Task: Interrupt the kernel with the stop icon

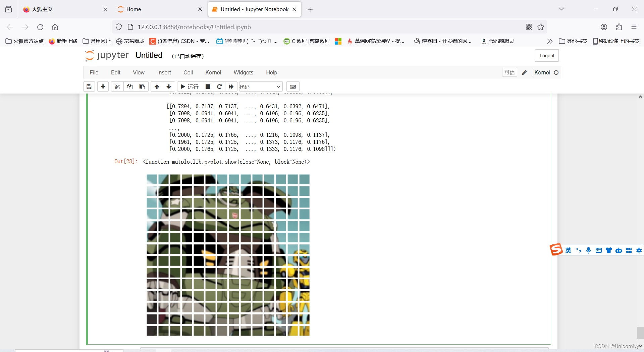Action: (208, 86)
